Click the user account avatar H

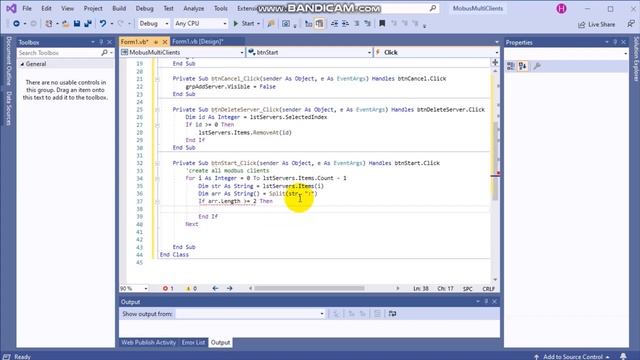point(561,8)
